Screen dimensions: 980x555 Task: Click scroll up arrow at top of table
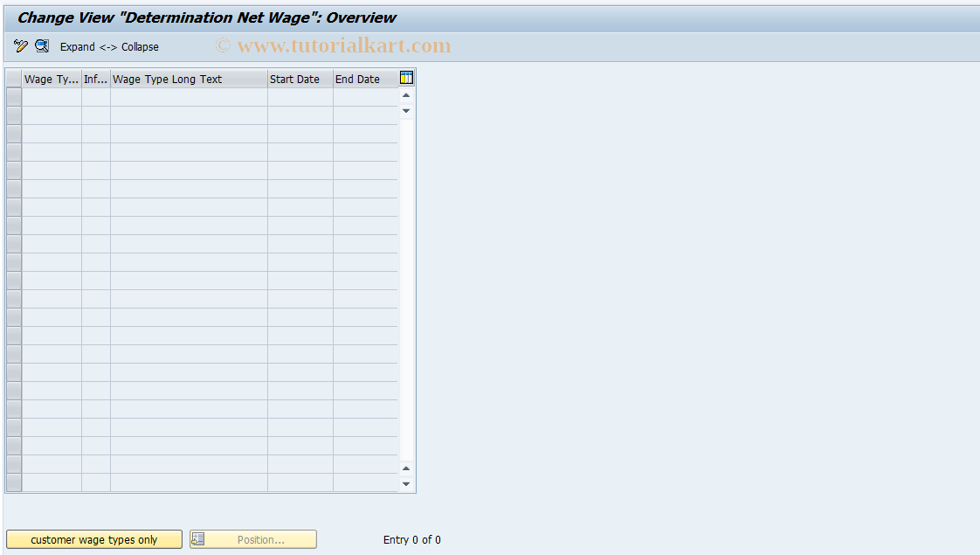[x=406, y=96]
